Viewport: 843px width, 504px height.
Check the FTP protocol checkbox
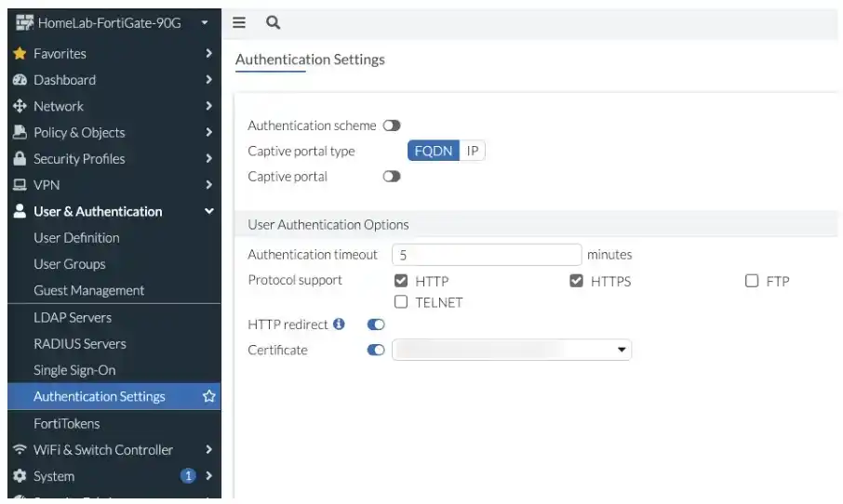pos(752,281)
